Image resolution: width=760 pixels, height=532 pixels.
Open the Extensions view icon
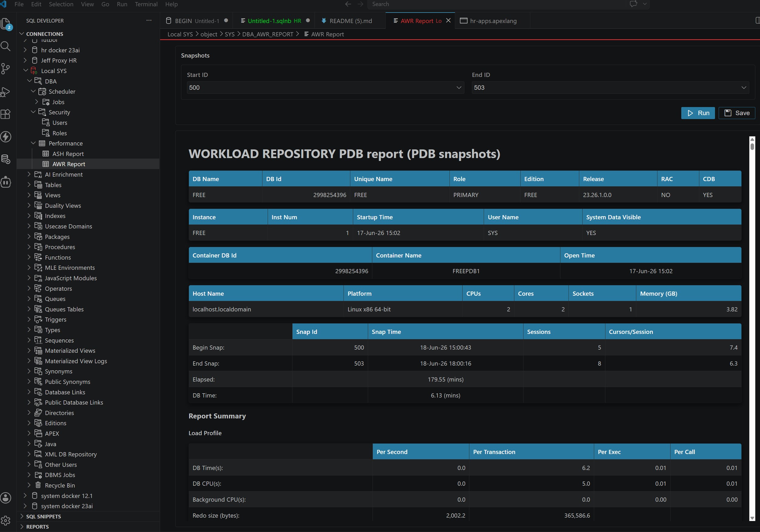click(6, 114)
